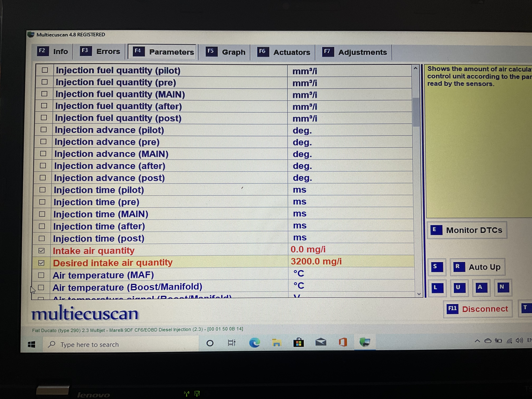532x399 pixels.
Task: Check Air temperature (MAF) parameter
Action: pos(41,275)
